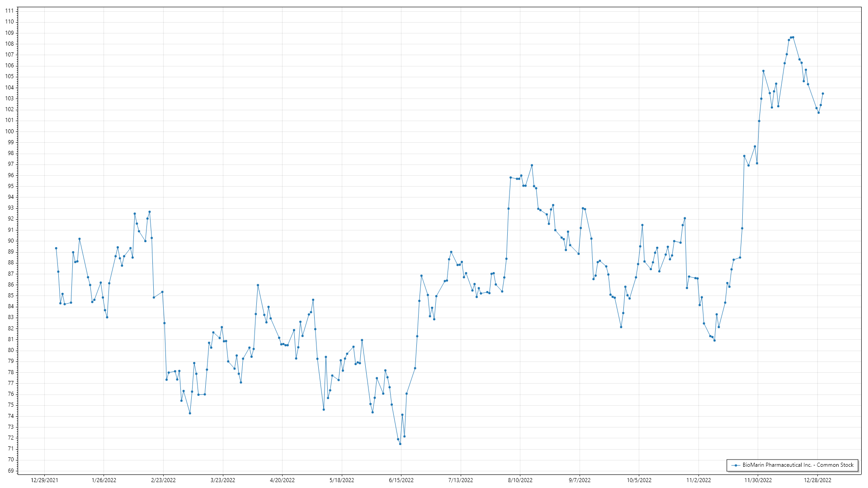Click the 3/23/2022 date on x-axis
The height and width of the screenshot is (488, 868).
click(x=223, y=480)
